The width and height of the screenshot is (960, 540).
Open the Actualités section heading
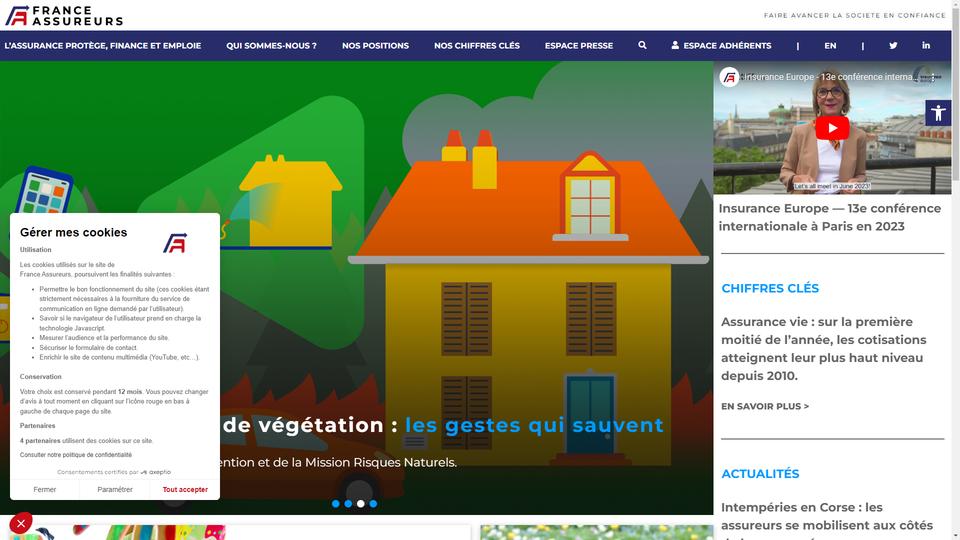pyautogui.click(x=760, y=474)
